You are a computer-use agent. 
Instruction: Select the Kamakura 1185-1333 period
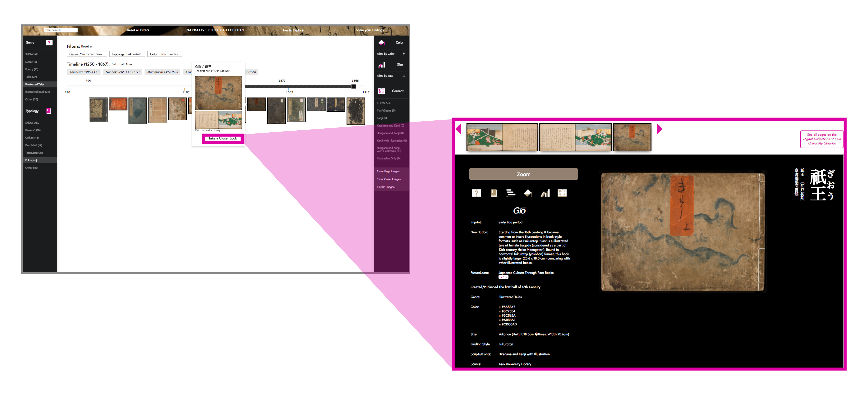84,72
